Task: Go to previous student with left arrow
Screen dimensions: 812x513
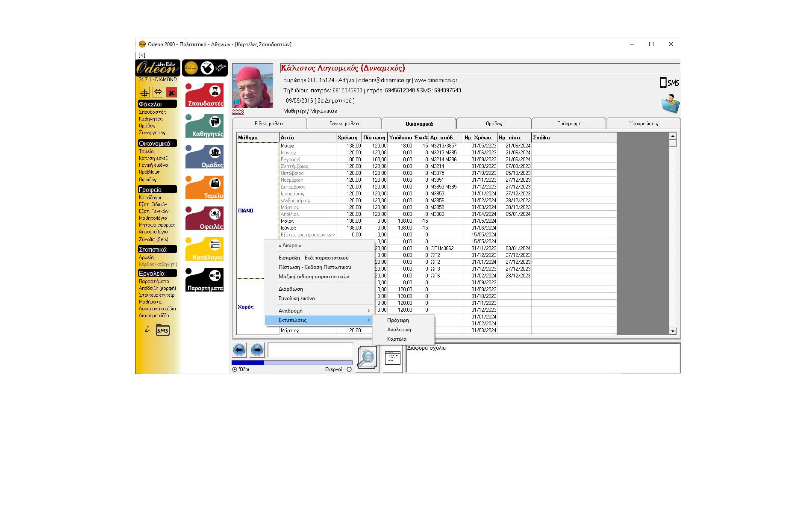Action: pyautogui.click(x=239, y=350)
